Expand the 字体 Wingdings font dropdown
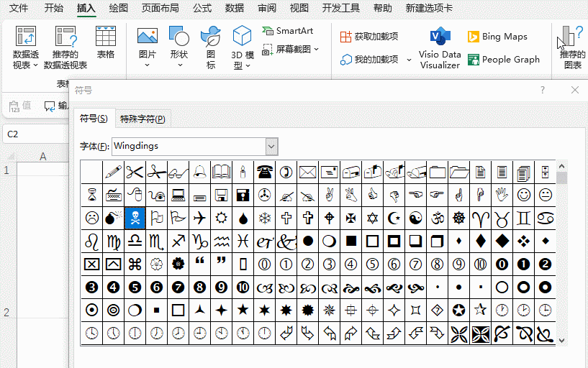Viewport: 588px width, 368px height. [271, 147]
